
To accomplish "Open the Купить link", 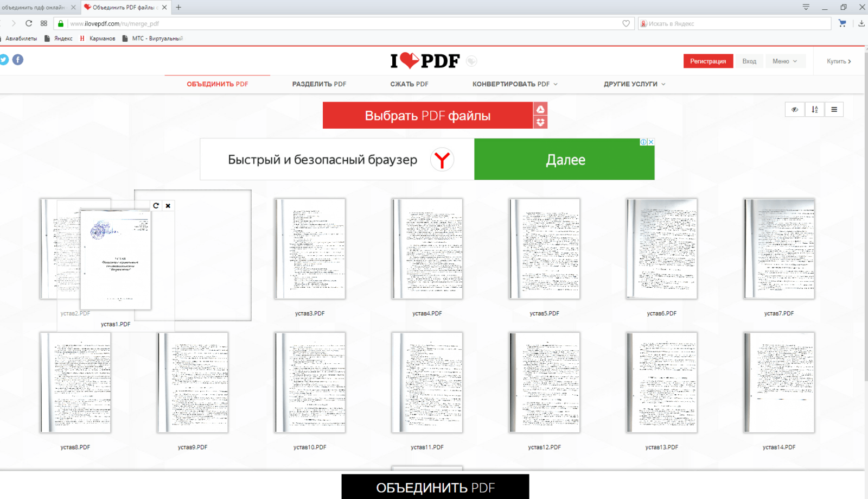I will [x=839, y=61].
